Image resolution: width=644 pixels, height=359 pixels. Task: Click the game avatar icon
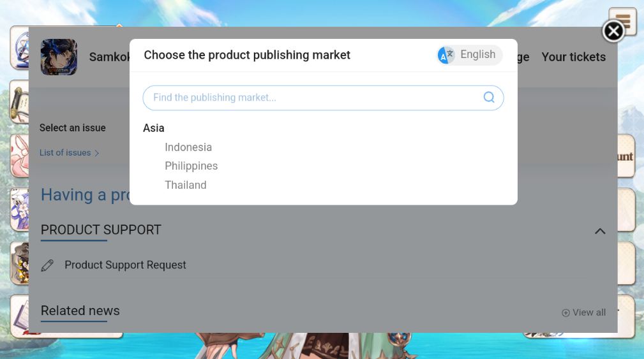(59, 57)
